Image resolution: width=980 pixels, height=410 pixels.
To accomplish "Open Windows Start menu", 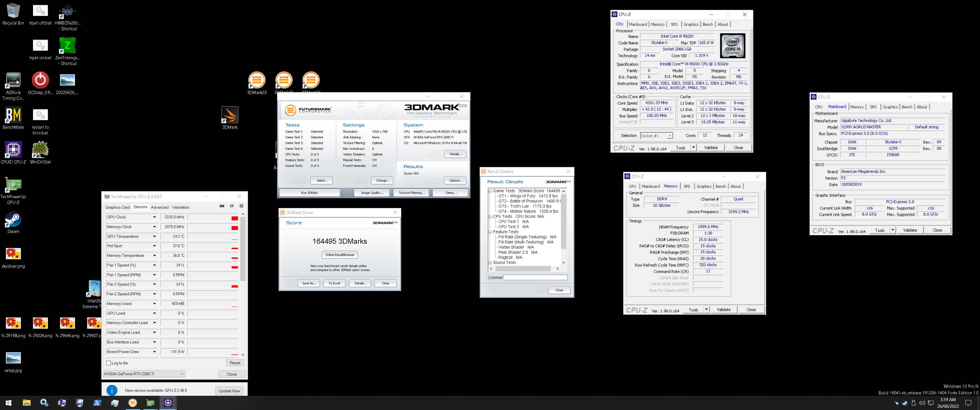I will 9,403.
